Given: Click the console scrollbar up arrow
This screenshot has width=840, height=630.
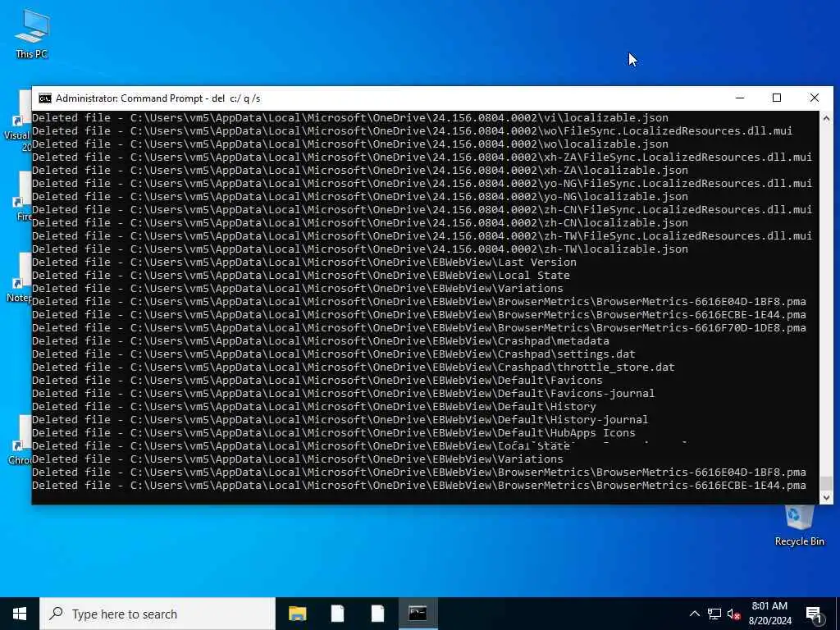Looking at the screenshot, I should point(826,118).
